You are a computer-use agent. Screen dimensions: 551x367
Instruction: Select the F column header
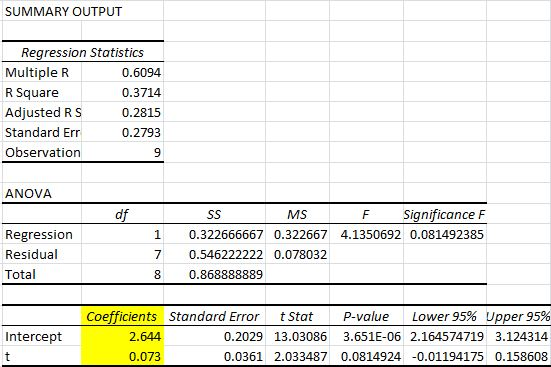366,214
